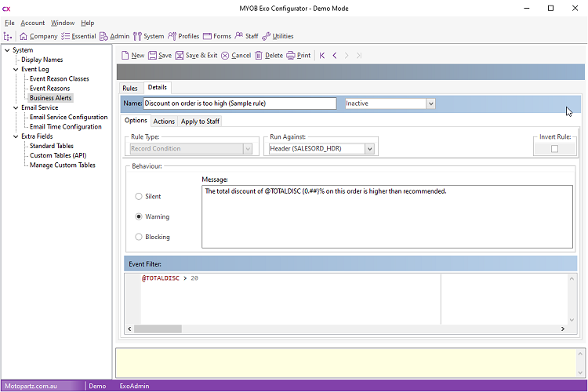Open the Essential checklist icon
Image resolution: width=588 pixels, height=392 pixels.
tap(65, 36)
